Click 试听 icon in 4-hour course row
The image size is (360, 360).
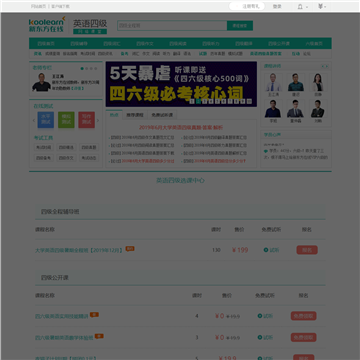pyautogui.click(x=260, y=316)
